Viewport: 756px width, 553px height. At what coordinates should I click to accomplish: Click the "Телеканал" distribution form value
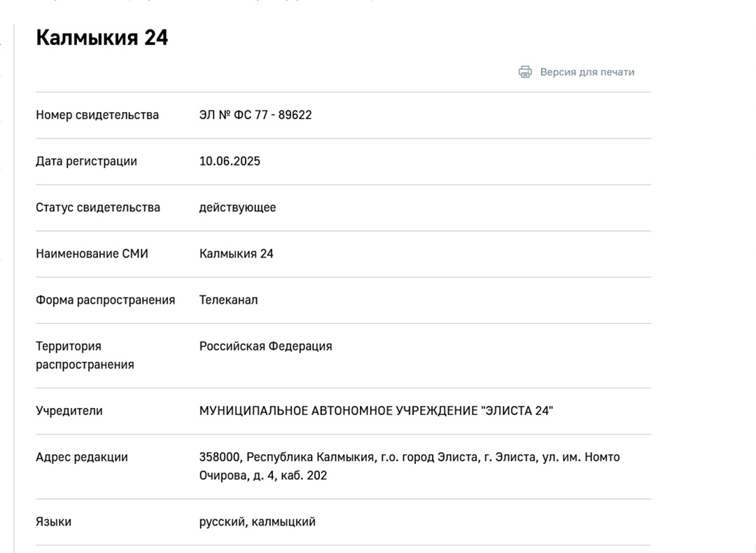pyautogui.click(x=228, y=300)
